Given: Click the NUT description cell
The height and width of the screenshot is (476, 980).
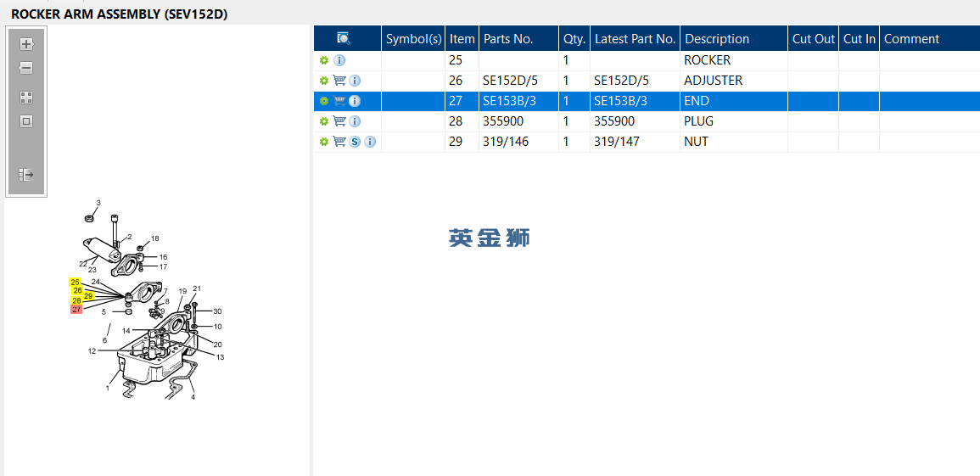Looking at the screenshot, I should click(x=734, y=142).
